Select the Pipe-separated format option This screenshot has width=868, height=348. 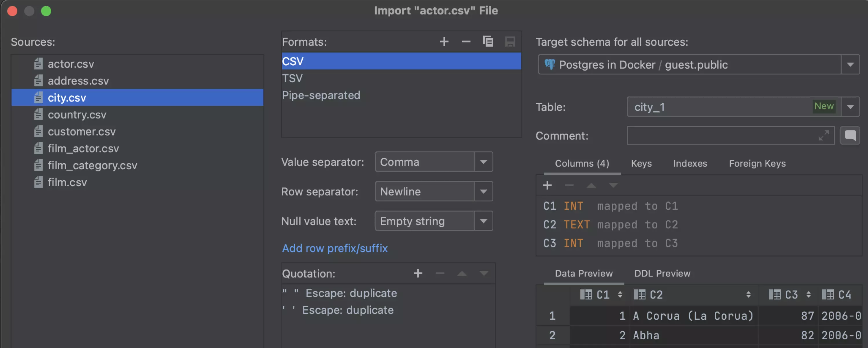point(321,94)
